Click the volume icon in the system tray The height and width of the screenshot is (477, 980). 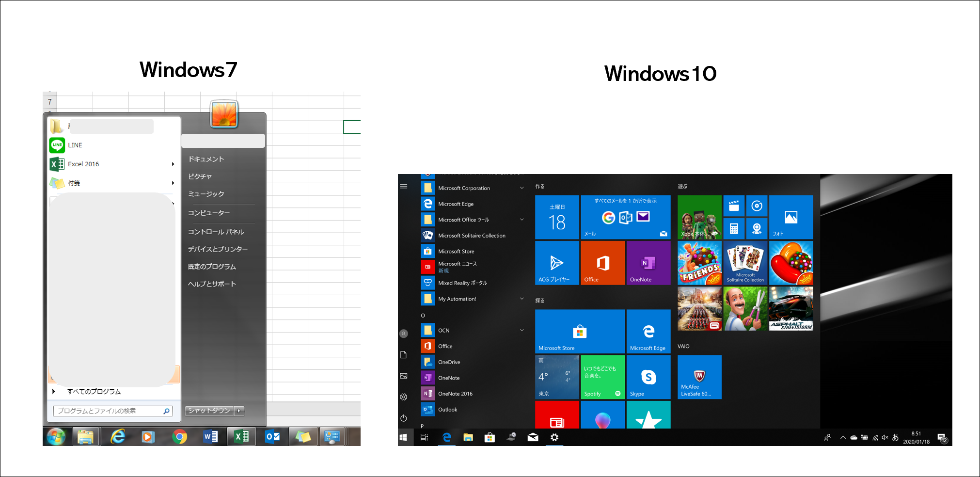click(x=885, y=438)
